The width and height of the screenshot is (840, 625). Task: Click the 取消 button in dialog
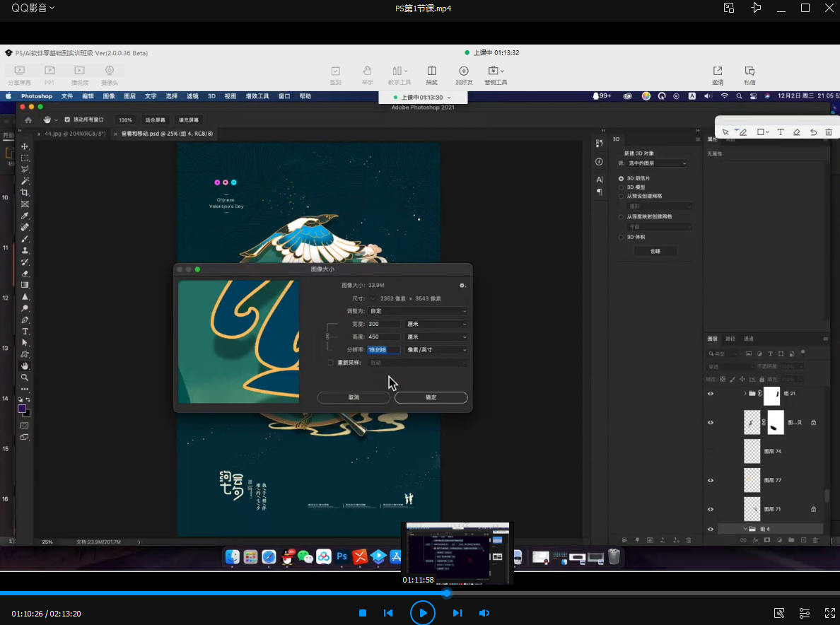(354, 398)
